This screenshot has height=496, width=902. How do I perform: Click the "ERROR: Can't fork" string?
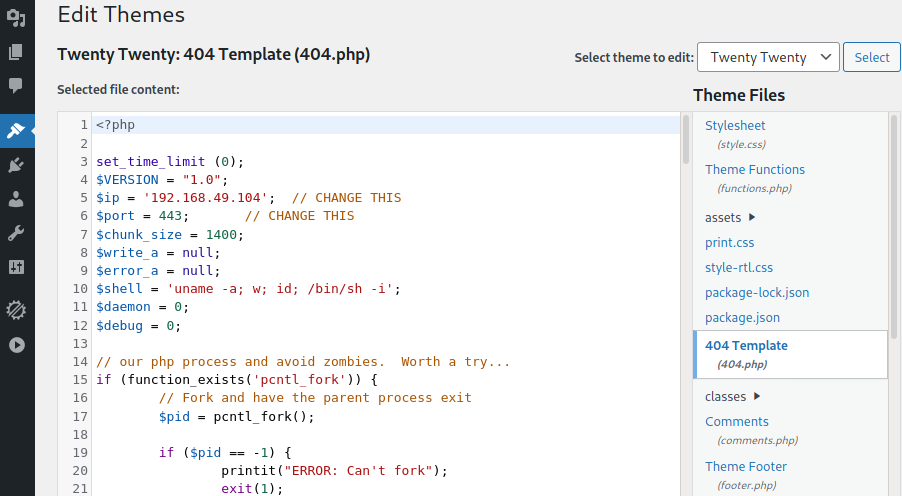[x=358, y=471]
